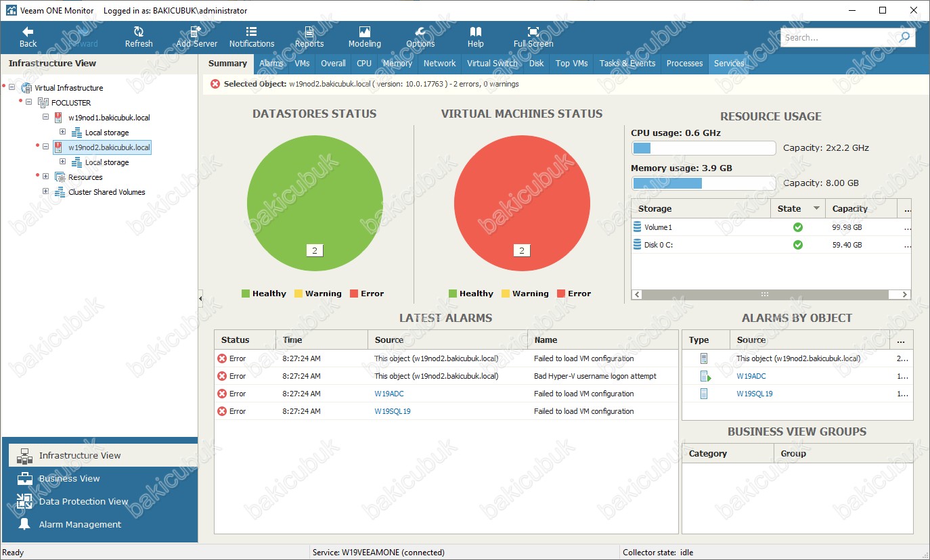Expand Cluster Shared Volumes node
Image resolution: width=930 pixels, height=560 pixels.
(46, 191)
